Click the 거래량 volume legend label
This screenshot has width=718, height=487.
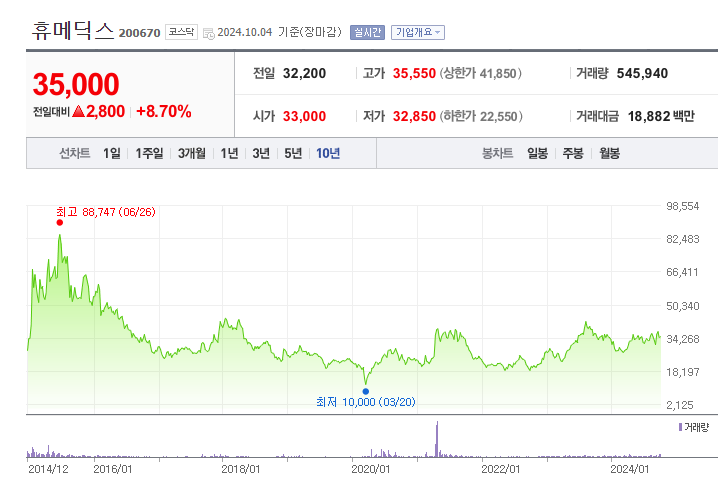pos(694,427)
